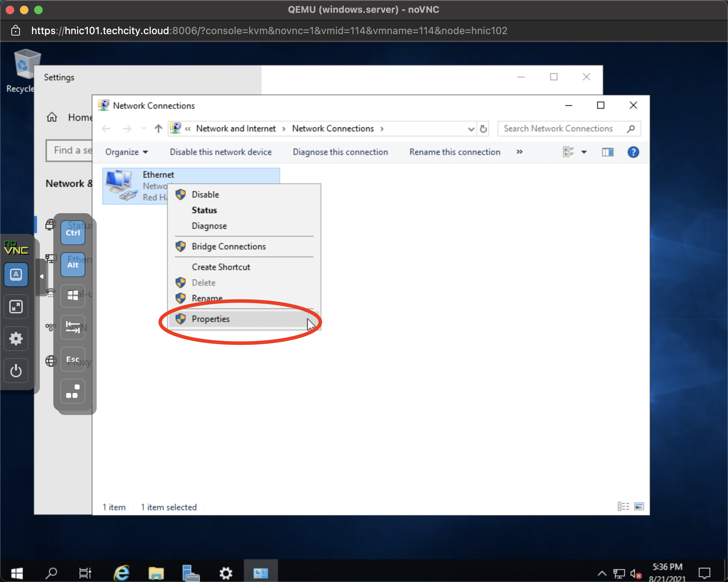Screen dimensions: 728x582
Task: Launch Internet Explorer from taskbar
Action: pyautogui.click(x=121, y=572)
